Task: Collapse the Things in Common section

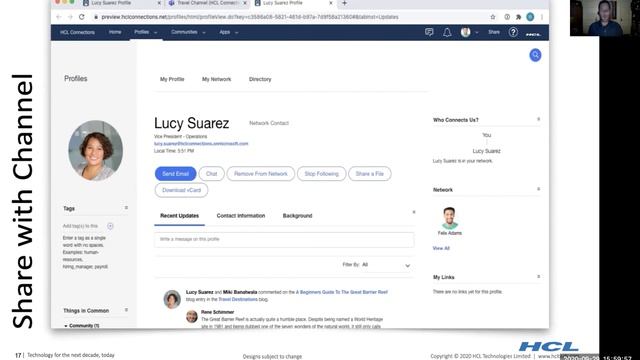Action: 126,310
